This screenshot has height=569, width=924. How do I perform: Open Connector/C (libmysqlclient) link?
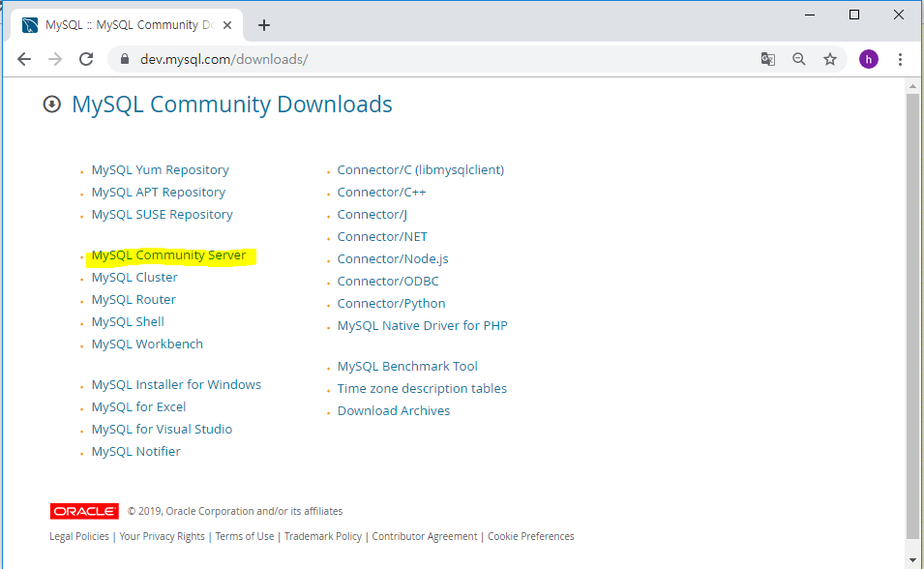tap(421, 169)
